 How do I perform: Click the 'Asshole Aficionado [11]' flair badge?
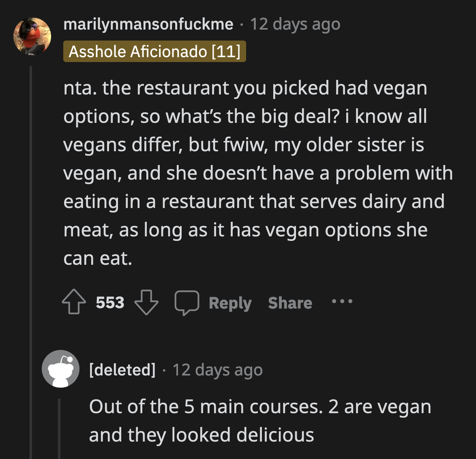pos(154,51)
